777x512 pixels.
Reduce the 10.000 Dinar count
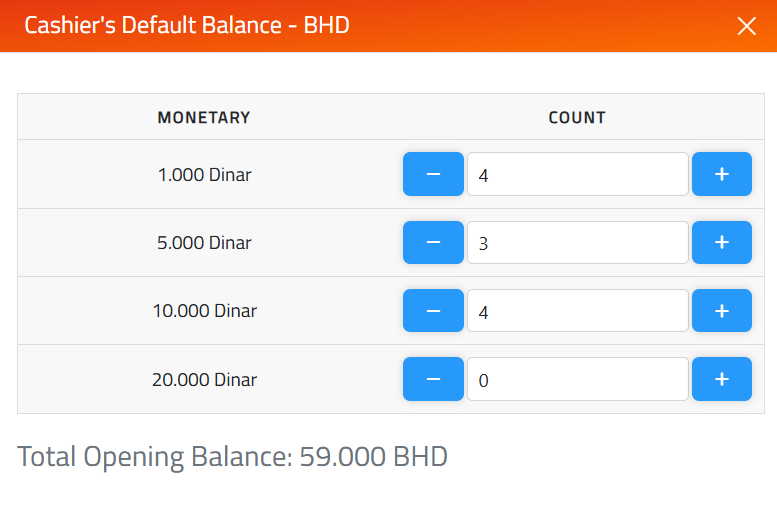click(433, 311)
